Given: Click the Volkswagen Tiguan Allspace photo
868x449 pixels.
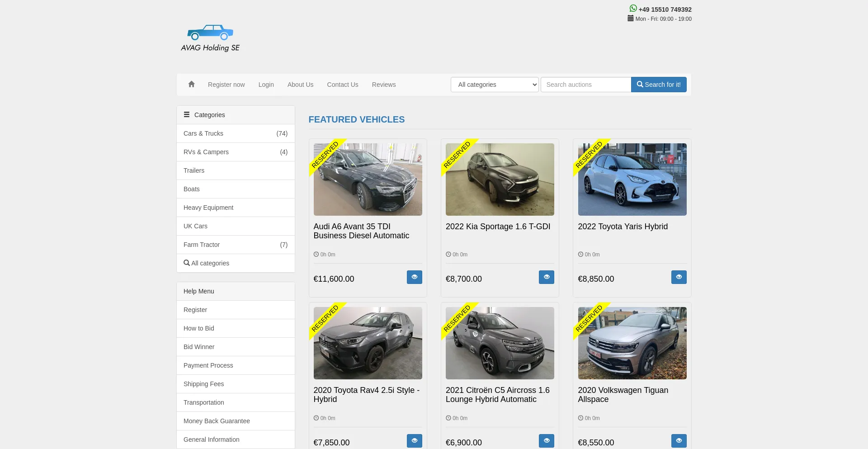Looking at the screenshot, I should pyautogui.click(x=632, y=343).
